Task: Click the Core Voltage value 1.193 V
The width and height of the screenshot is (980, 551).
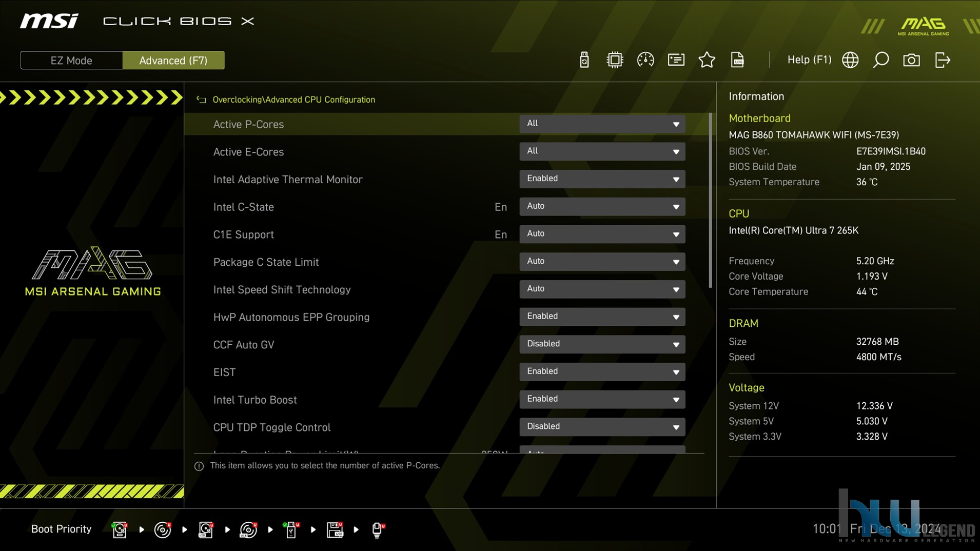Action: 872,277
